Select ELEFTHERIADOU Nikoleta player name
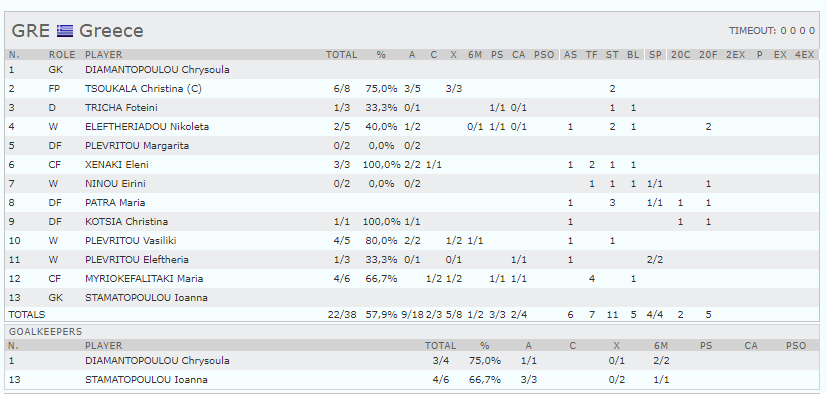The height and width of the screenshot is (394, 827). click(x=147, y=127)
